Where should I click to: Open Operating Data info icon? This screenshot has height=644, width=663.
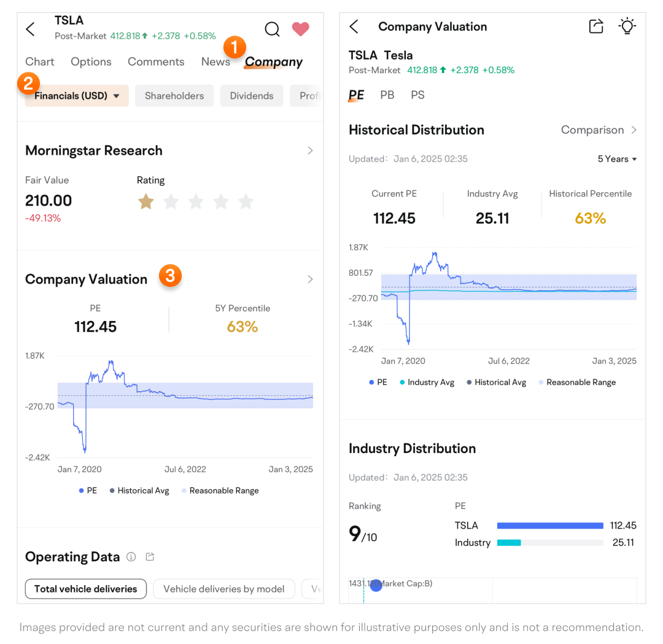click(x=131, y=557)
